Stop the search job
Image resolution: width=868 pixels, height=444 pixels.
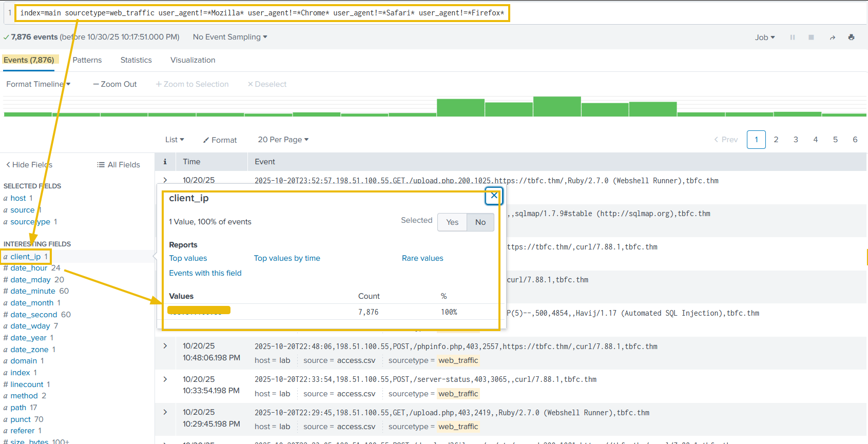[x=811, y=37]
